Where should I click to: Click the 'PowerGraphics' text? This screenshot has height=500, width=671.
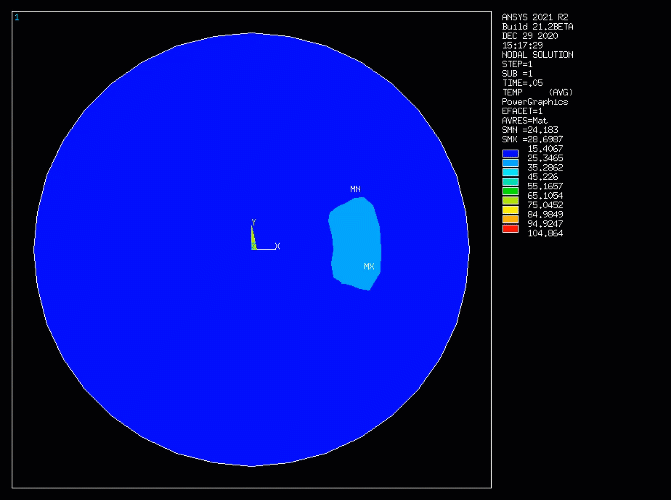pos(535,102)
